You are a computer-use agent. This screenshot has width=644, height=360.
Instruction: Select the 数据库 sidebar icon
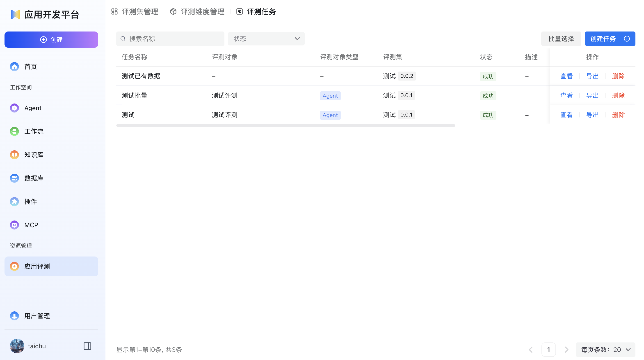14,178
